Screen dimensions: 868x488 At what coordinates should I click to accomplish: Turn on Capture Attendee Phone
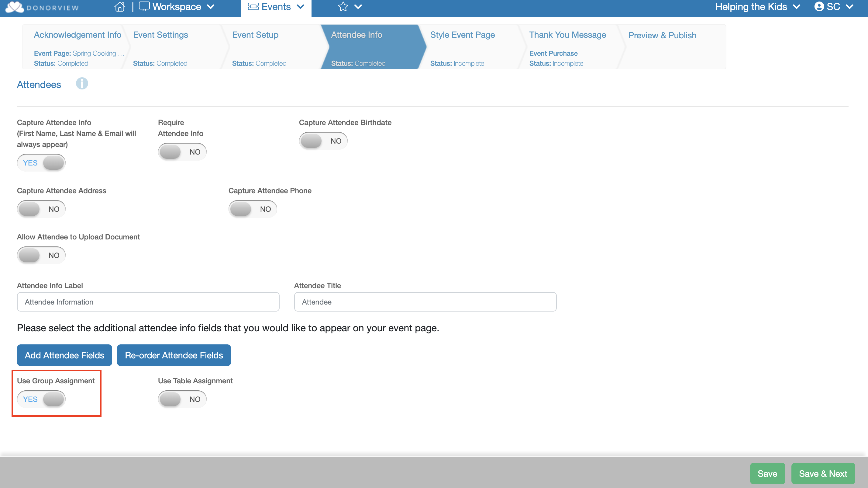coord(253,209)
